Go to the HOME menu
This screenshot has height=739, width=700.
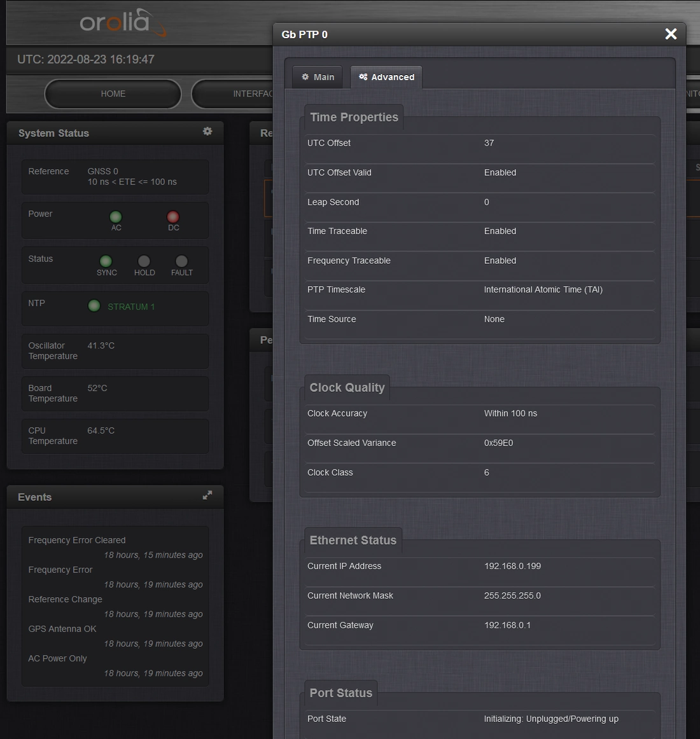(113, 93)
